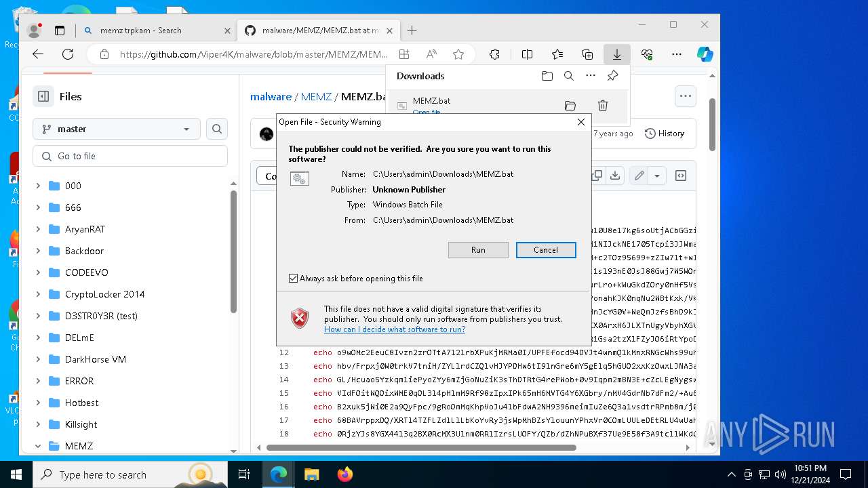Click the malware breadcrumb link
The width and height of the screenshot is (868, 488).
[x=271, y=96]
